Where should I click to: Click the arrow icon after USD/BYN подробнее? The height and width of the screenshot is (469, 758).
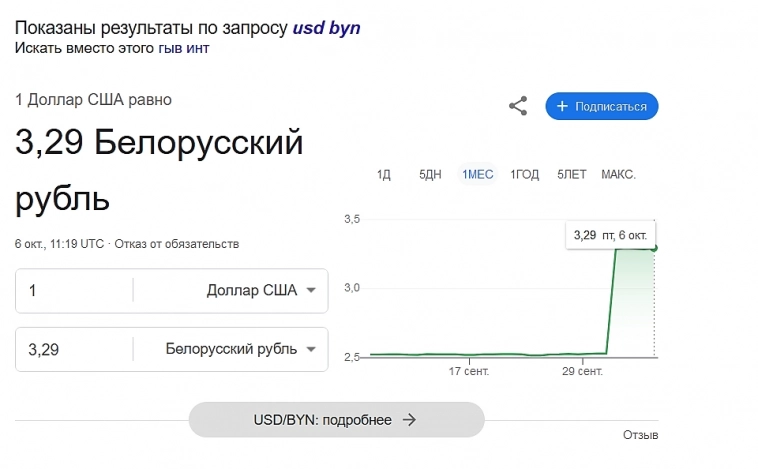pyautogui.click(x=408, y=420)
